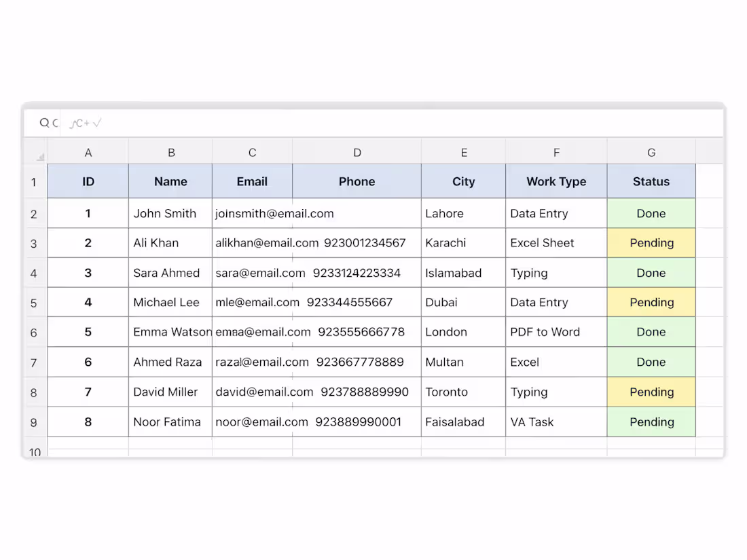Image resolution: width=747 pixels, height=560 pixels.
Task: Select row 7 header number
Action: [x=34, y=362]
